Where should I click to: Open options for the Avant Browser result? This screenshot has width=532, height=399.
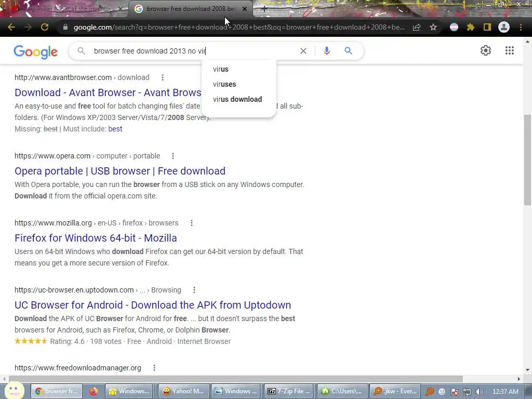click(163, 77)
